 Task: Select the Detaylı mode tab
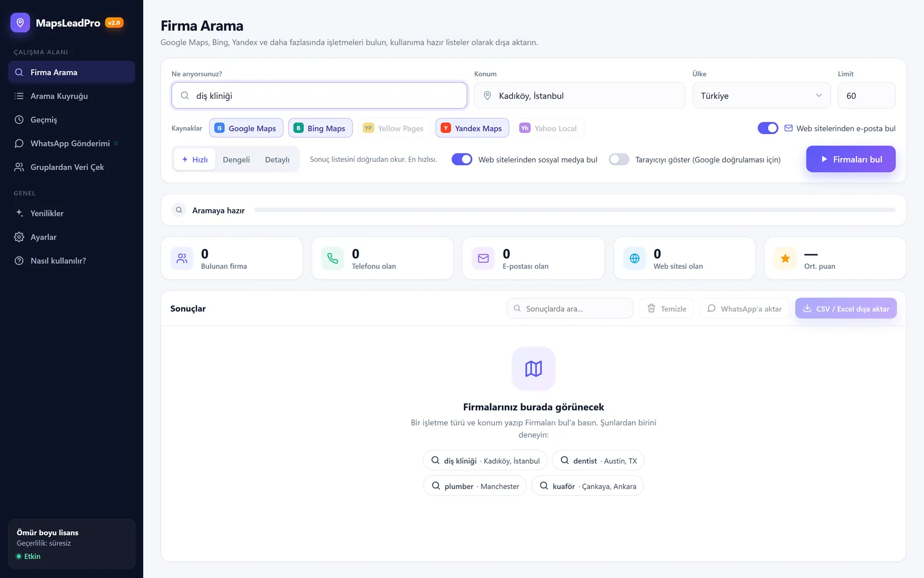[277, 160]
